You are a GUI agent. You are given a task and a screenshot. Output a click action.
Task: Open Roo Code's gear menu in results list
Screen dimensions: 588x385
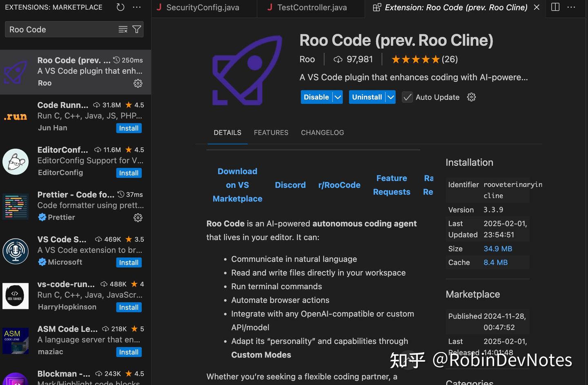pos(138,83)
